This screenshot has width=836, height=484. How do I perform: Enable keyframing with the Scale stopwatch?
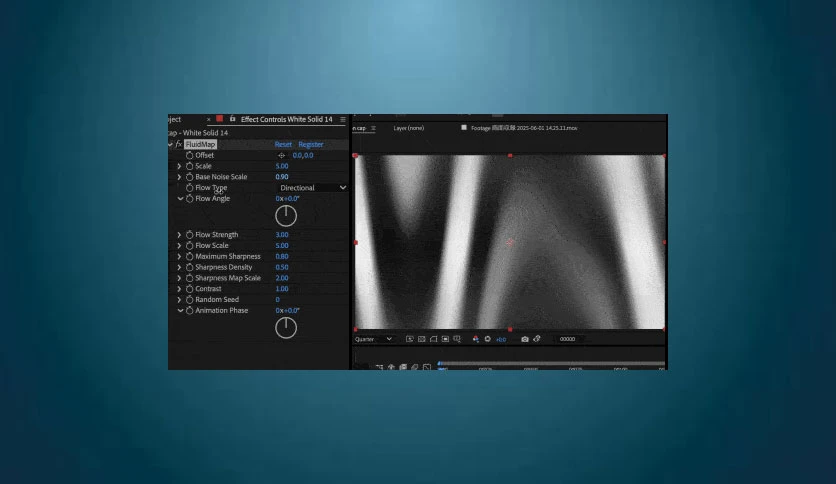(x=189, y=166)
